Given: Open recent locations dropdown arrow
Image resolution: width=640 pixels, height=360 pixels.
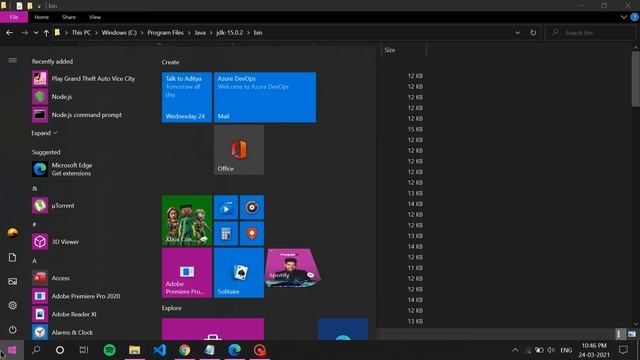Looking at the screenshot, I should [x=36, y=33].
